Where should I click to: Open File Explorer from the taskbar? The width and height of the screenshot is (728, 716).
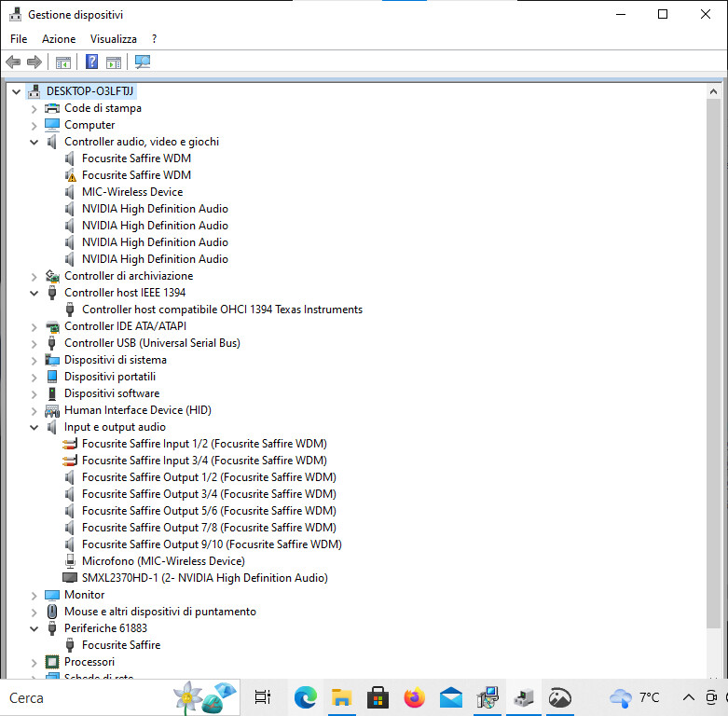(x=341, y=697)
